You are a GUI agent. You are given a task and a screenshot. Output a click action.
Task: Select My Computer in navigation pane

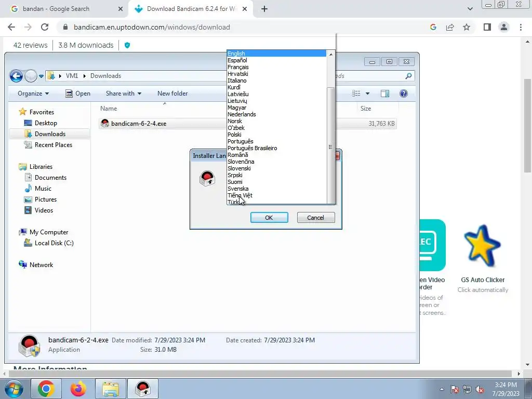point(49,232)
